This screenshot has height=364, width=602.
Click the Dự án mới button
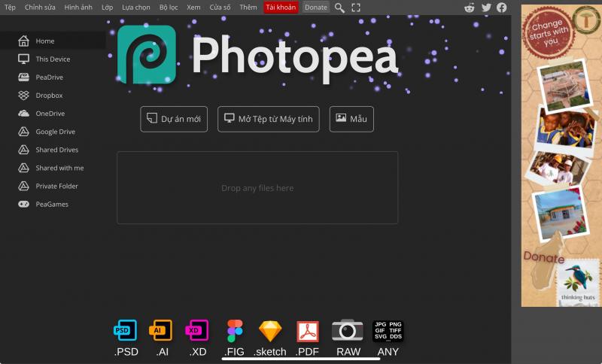pyautogui.click(x=174, y=120)
